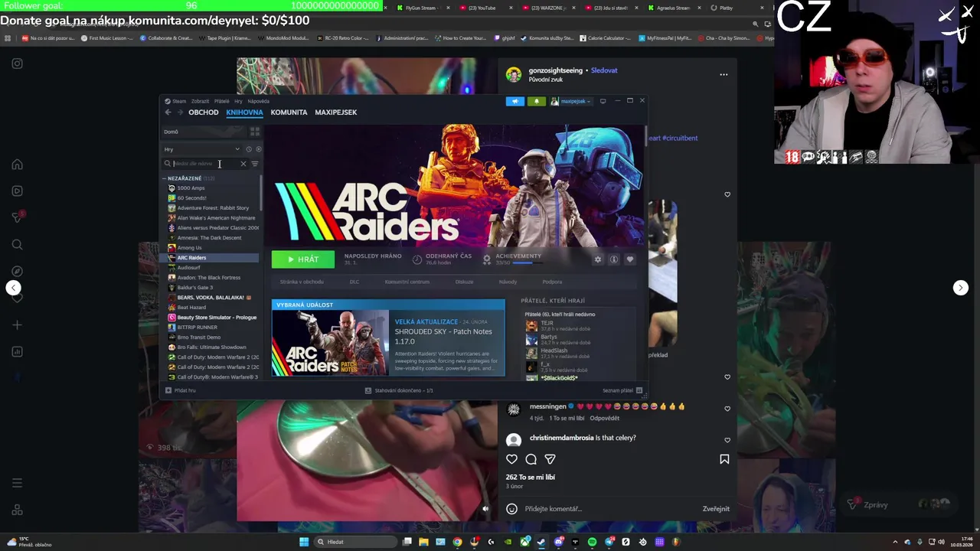Screen dimensions: 980x551
Task: Open advanced library filter options
Action: click(x=255, y=164)
